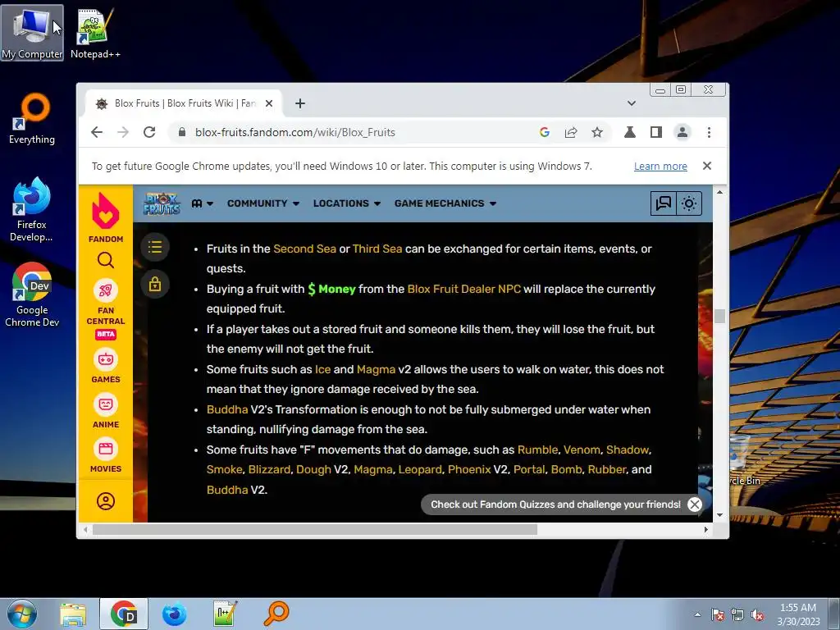Go back with Chrome's back arrow

(97, 132)
